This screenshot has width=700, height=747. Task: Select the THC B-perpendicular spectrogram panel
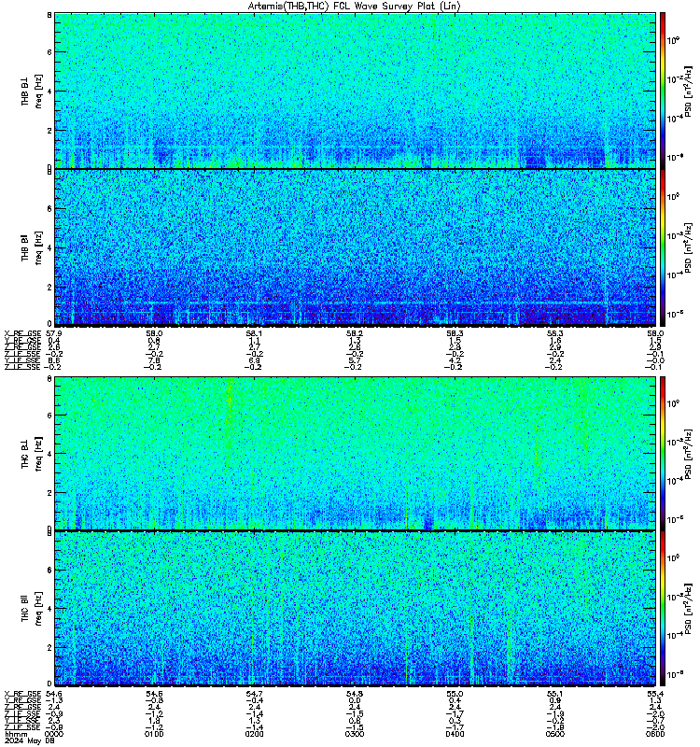coord(355,453)
